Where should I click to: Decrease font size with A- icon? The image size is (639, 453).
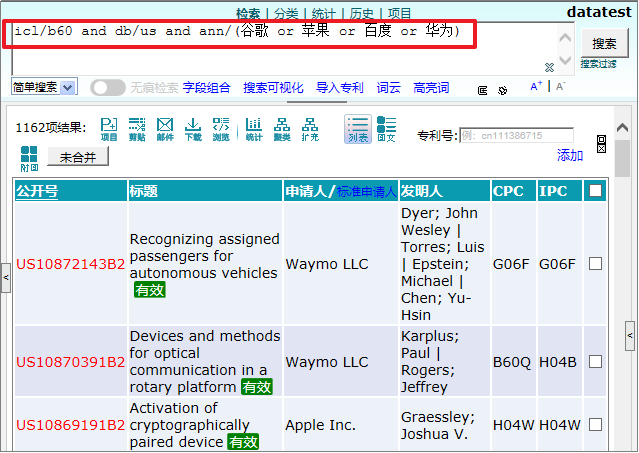(561, 86)
